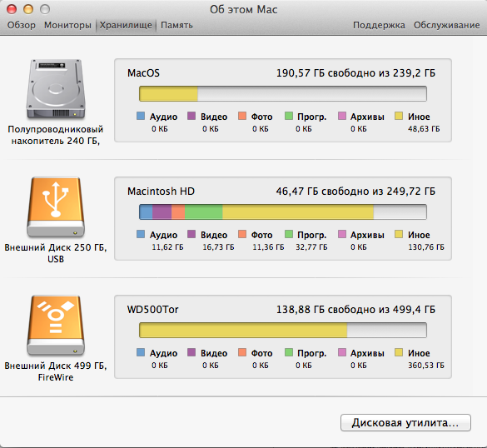The image size is (487, 448).
Task: Click pink Архивы swatch under Macintosh HD
Action: point(342,234)
